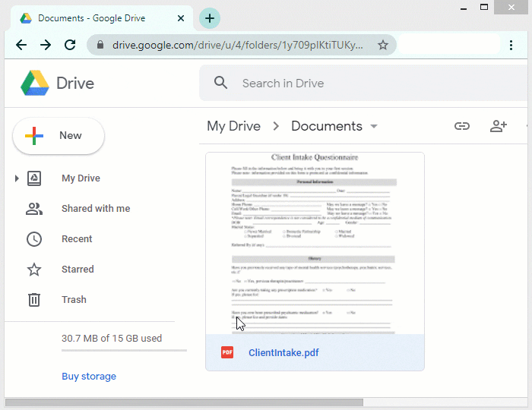Click the New button
The height and width of the screenshot is (410, 532).
pos(59,136)
